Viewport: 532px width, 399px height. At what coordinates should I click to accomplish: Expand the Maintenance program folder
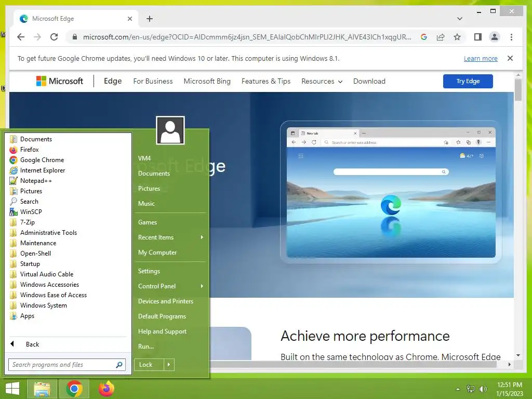[33, 243]
